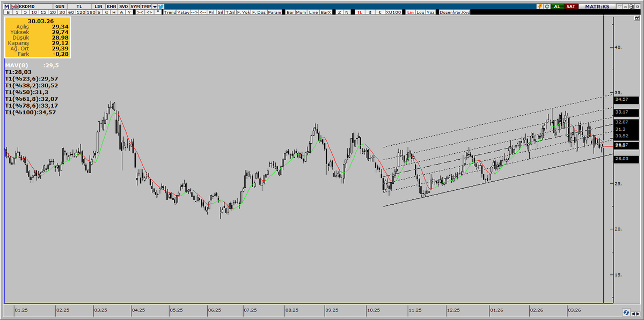Open the window options triangle icon
644x320 pixels.
click(x=619, y=6)
